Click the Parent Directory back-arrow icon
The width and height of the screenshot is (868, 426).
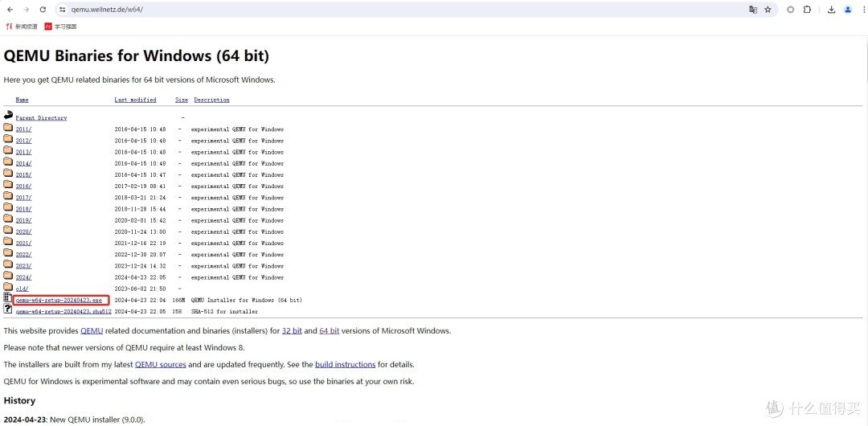point(8,116)
